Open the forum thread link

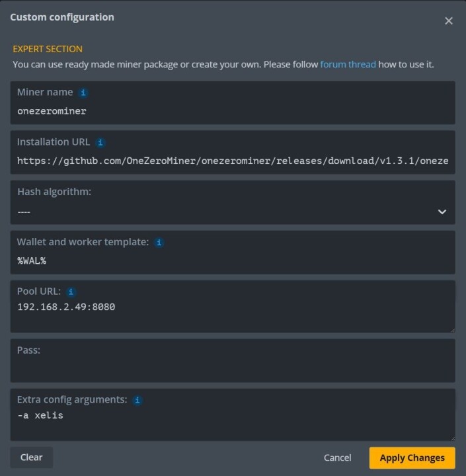[348, 64]
